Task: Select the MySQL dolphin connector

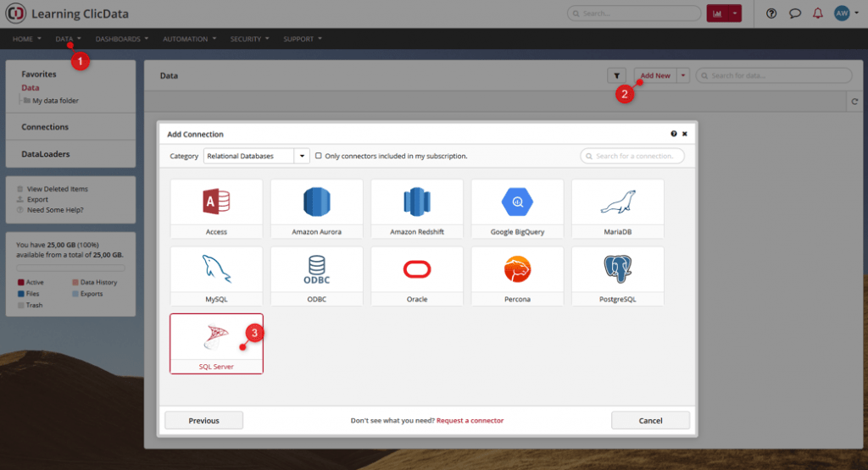Action: 216,276
